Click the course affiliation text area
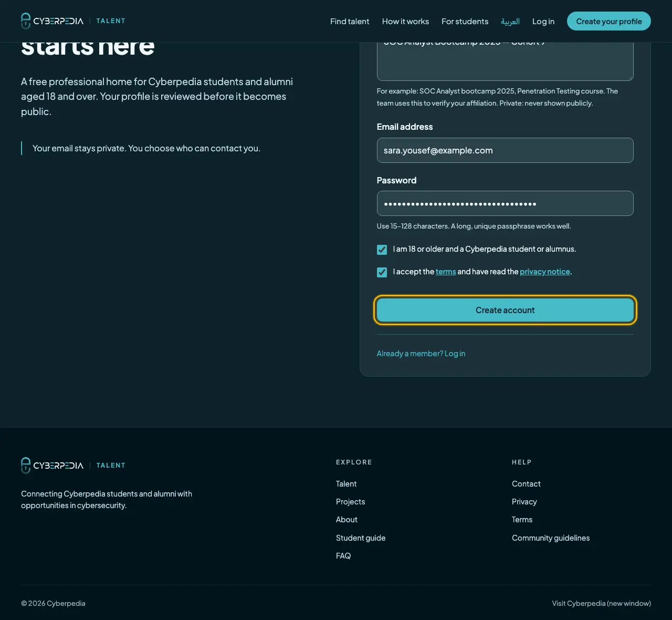This screenshot has height=620, width=672. pos(505,61)
